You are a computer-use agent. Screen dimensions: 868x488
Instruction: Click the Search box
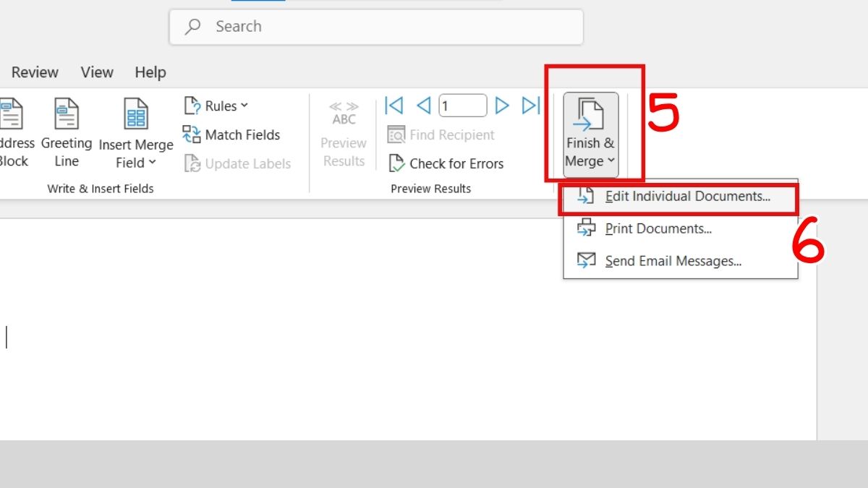pos(376,27)
